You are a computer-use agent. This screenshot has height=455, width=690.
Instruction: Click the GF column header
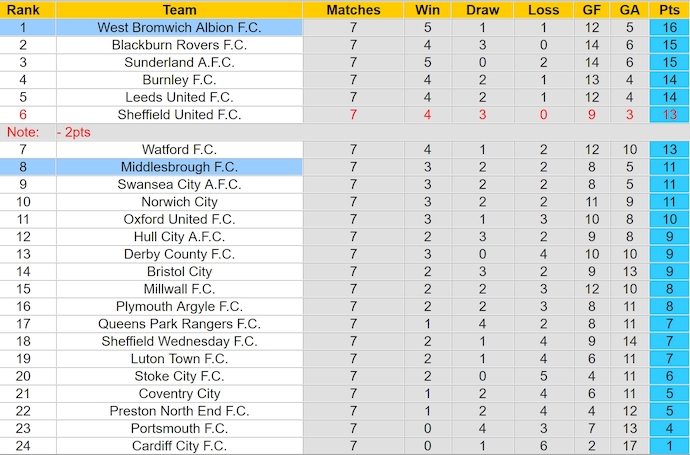593,10
